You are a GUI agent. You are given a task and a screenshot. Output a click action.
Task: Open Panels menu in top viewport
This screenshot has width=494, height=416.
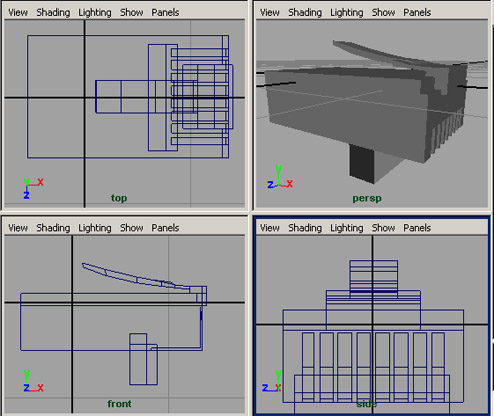tap(165, 13)
